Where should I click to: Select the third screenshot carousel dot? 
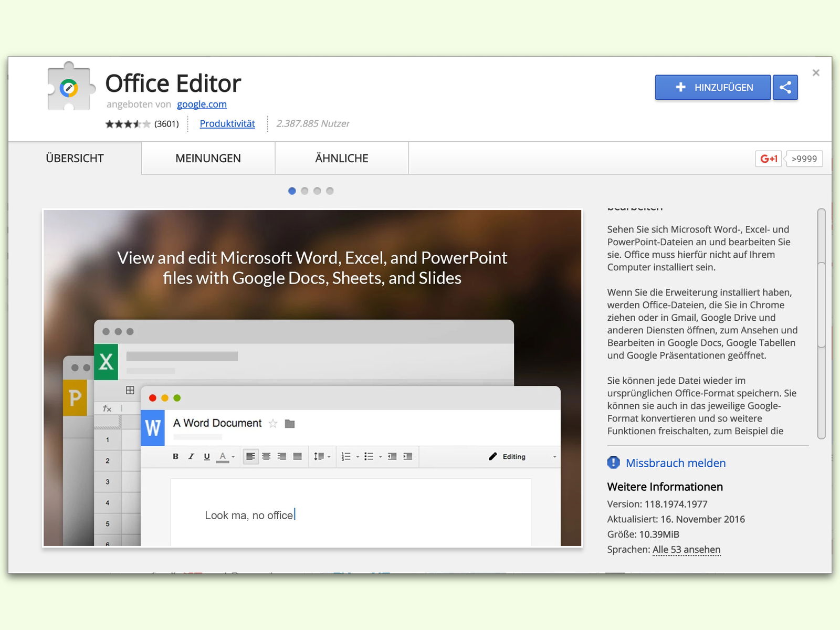tap(317, 191)
